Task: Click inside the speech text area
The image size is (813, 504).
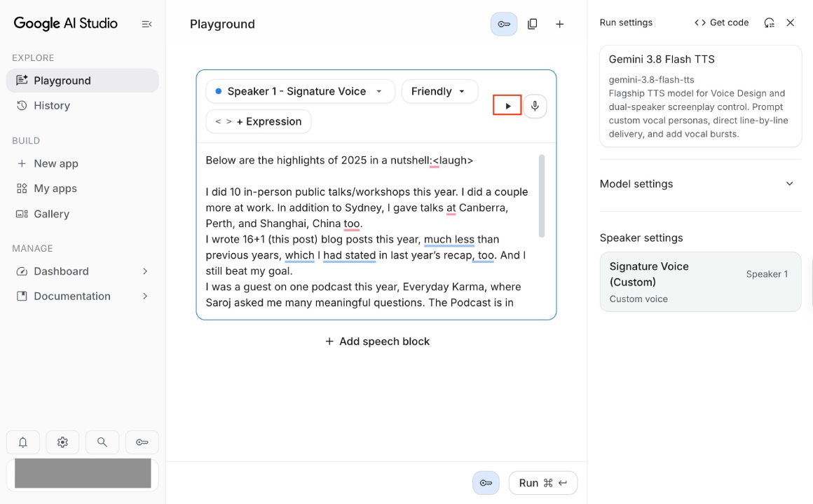Action: 368,231
